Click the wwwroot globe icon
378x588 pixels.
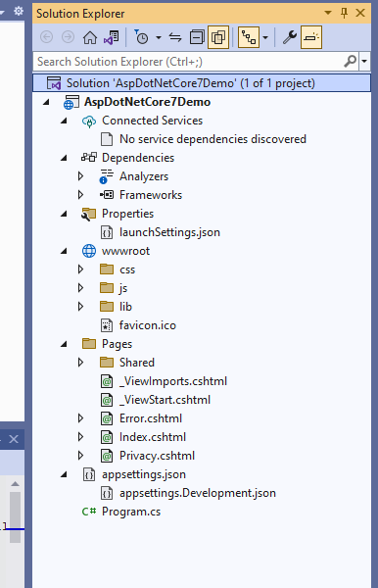coord(89,251)
